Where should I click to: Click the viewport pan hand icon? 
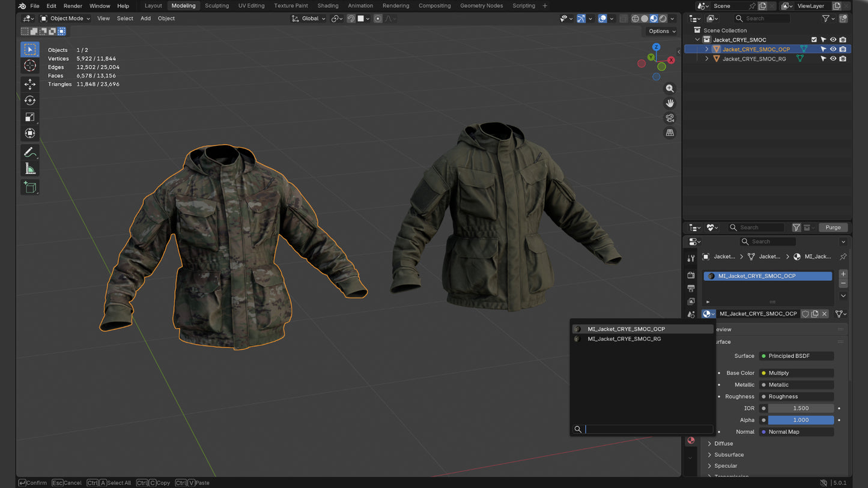[x=670, y=103]
